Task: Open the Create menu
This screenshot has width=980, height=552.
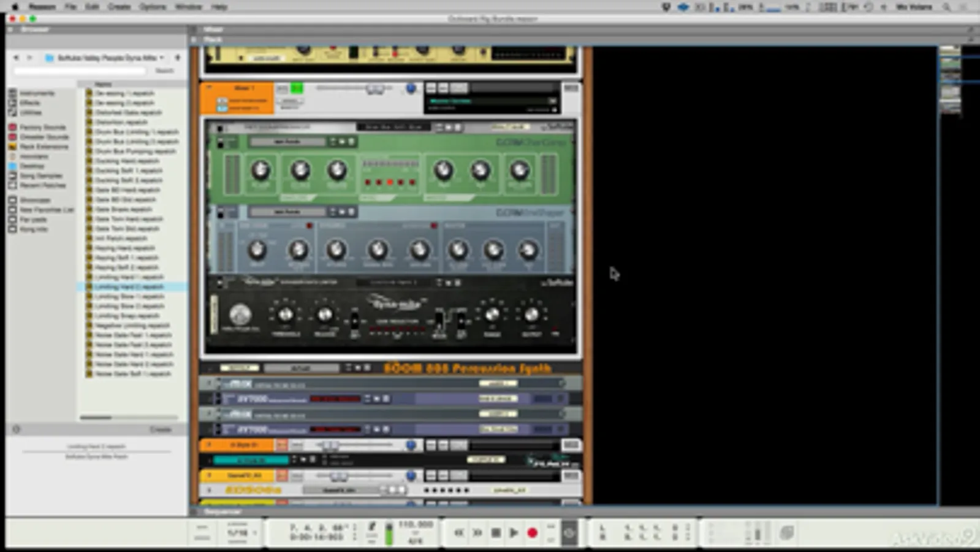Action: (x=119, y=7)
